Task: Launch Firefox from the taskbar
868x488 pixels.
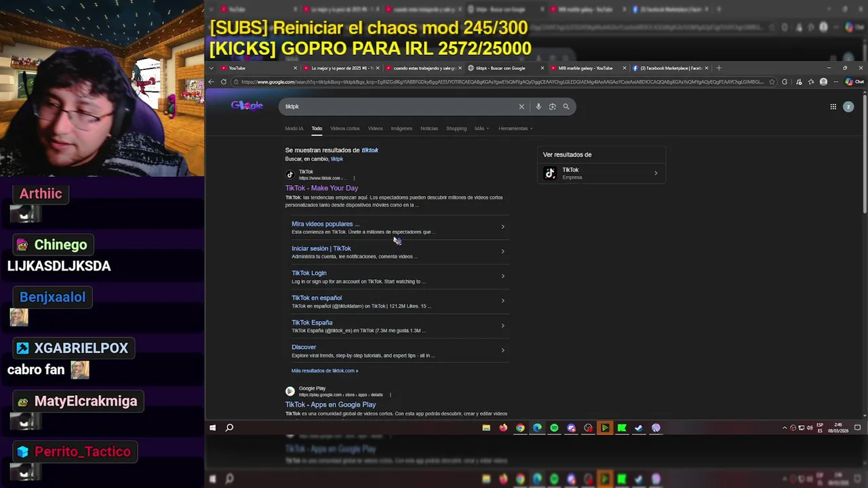Action: [503, 428]
